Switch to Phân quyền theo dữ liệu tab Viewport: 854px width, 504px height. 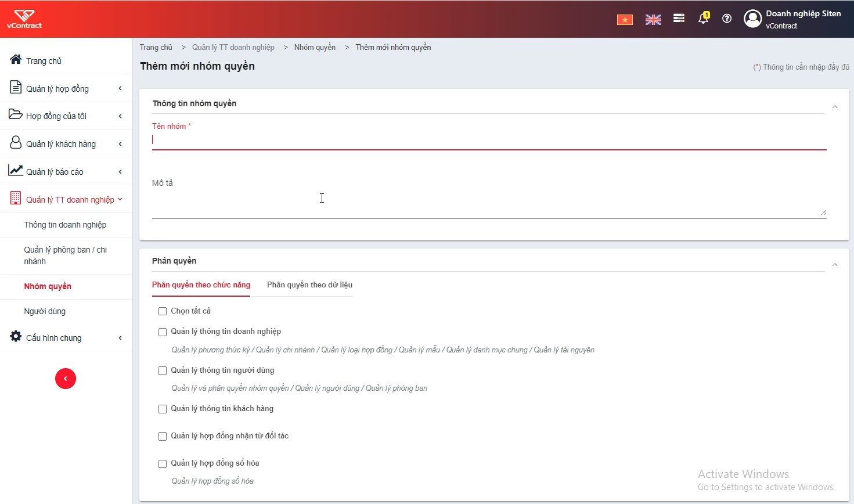(309, 285)
